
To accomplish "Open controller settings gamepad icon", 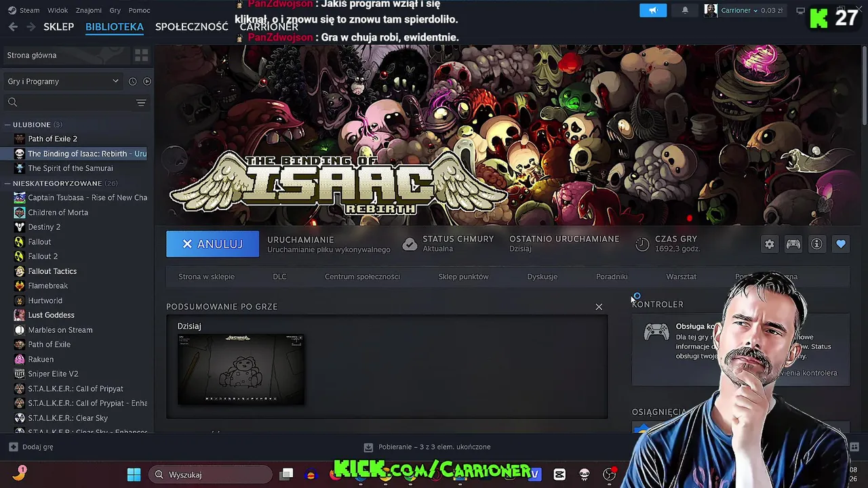I will (x=793, y=244).
